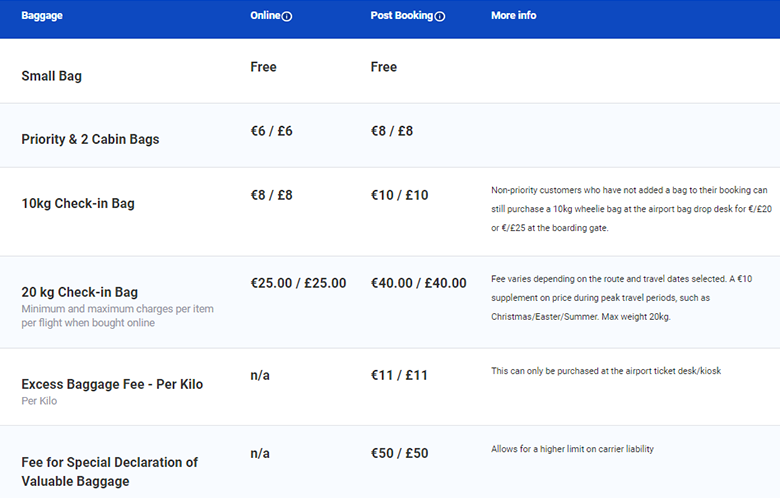780x499 pixels.
Task: Select Excess Baggage Fee - Per Kilo label
Action: click(112, 384)
